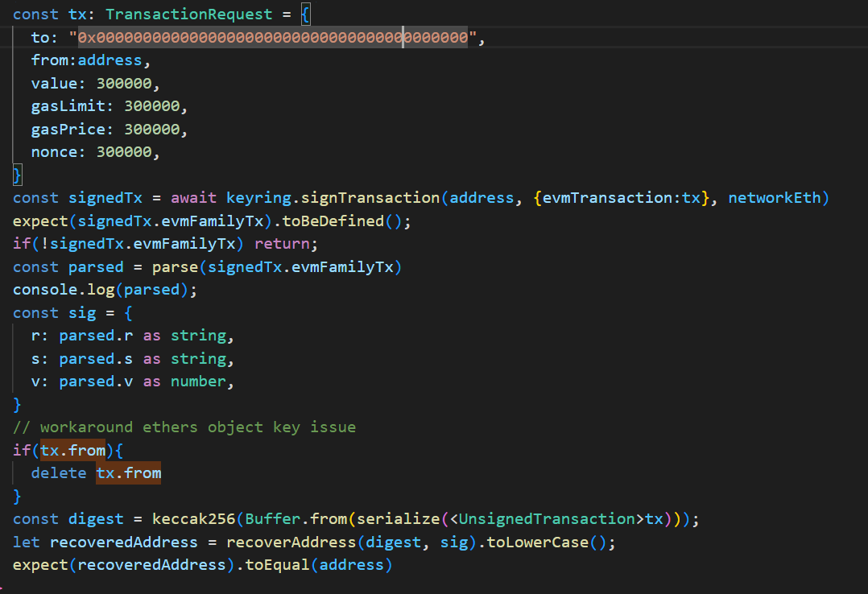
Task: Click the evmTransaction:tx object argument
Action: [x=621, y=198]
